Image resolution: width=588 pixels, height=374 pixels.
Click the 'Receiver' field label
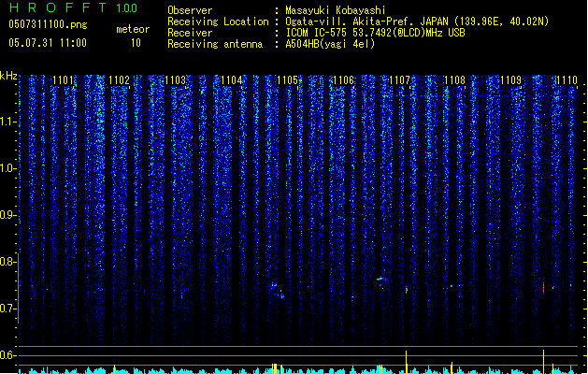(190, 33)
